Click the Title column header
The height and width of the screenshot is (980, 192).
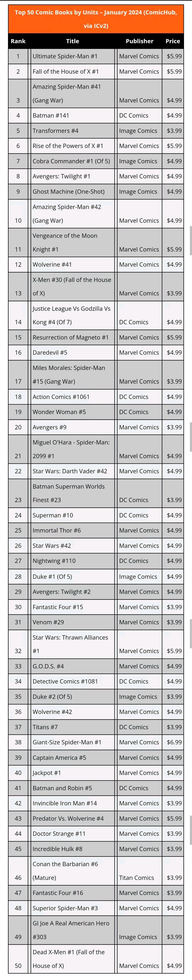click(x=73, y=41)
